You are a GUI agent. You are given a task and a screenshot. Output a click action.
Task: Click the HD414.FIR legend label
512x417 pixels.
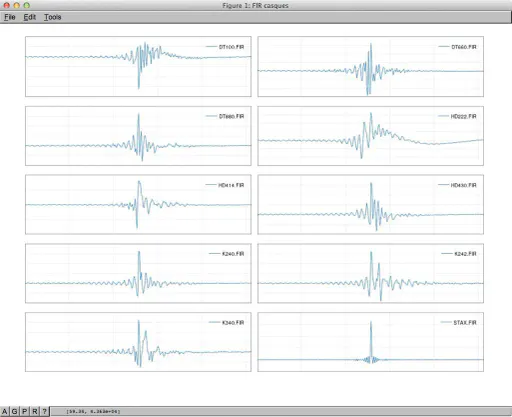click(231, 185)
